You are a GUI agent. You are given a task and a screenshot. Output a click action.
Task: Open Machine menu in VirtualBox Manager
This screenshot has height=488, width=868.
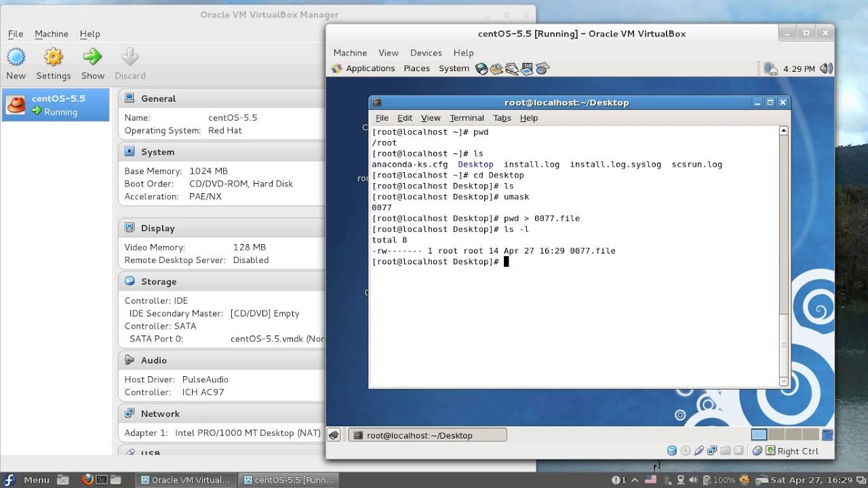52,34
